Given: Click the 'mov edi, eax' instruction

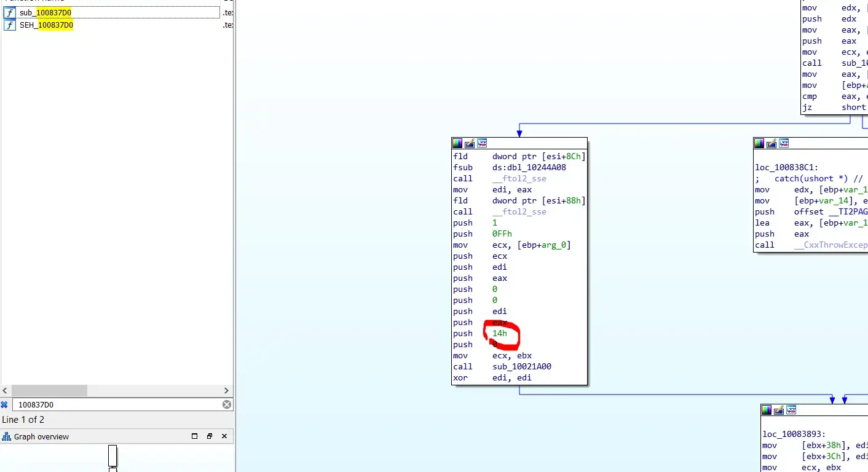Looking at the screenshot, I should 492,190.
